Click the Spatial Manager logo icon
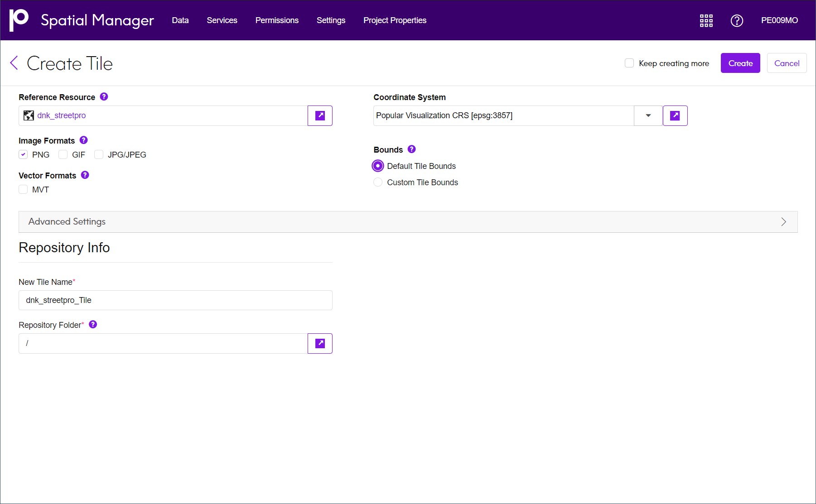 point(19,20)
